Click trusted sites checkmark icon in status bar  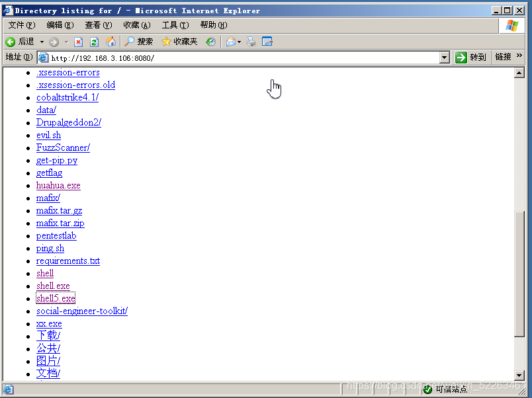(x=427, y=389)
